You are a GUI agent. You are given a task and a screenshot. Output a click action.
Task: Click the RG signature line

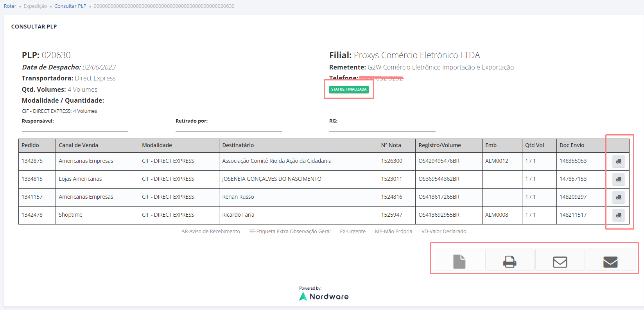click(x=382, y=130)
